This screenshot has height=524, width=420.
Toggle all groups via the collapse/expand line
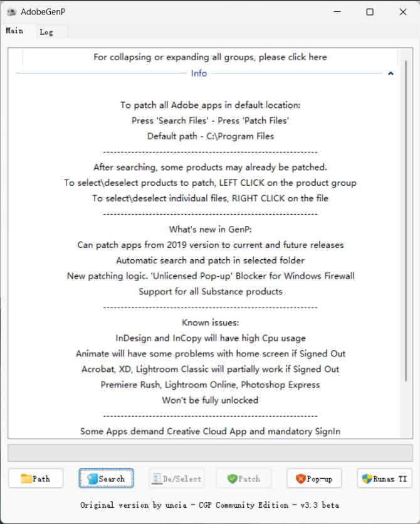tap(210, 57)
